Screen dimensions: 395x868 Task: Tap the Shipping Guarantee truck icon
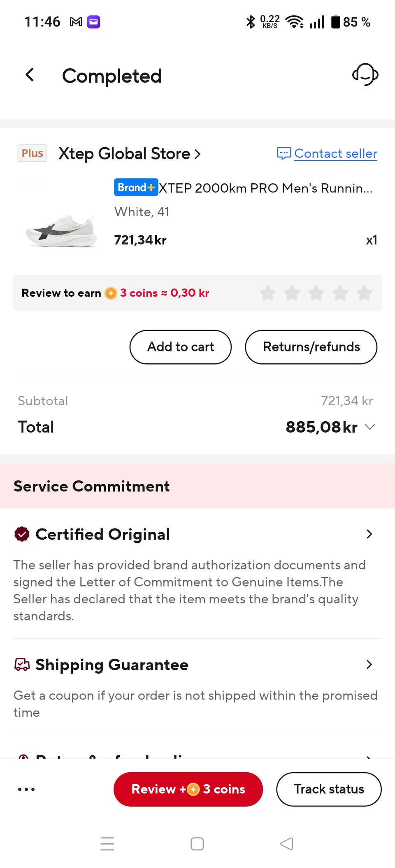tap(22, 665)
